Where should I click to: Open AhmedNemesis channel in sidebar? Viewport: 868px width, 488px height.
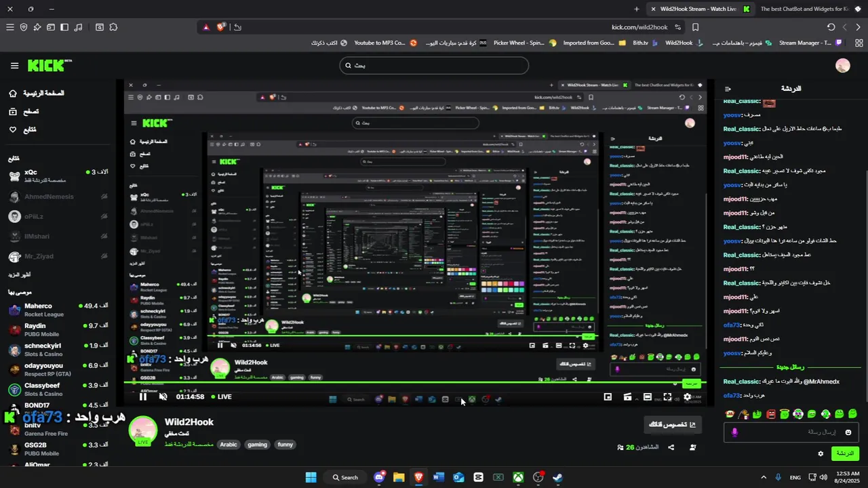tap(58, 197)
